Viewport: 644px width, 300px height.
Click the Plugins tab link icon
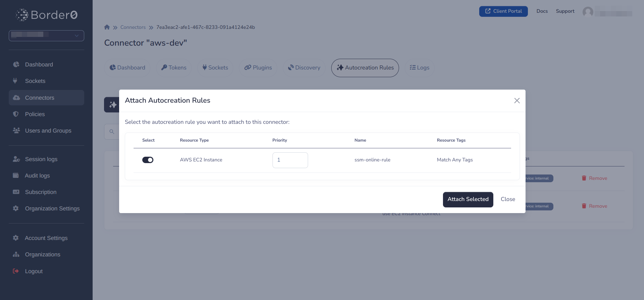248,67
